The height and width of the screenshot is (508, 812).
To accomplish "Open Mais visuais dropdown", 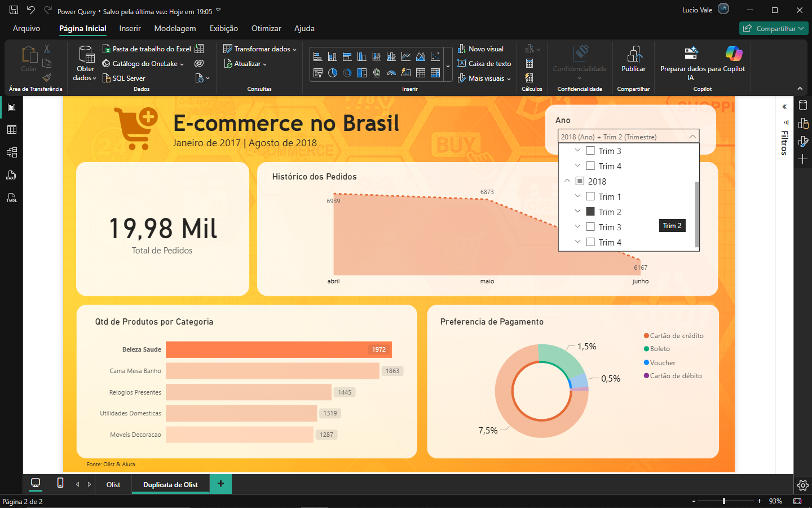I will pos(484,78).
